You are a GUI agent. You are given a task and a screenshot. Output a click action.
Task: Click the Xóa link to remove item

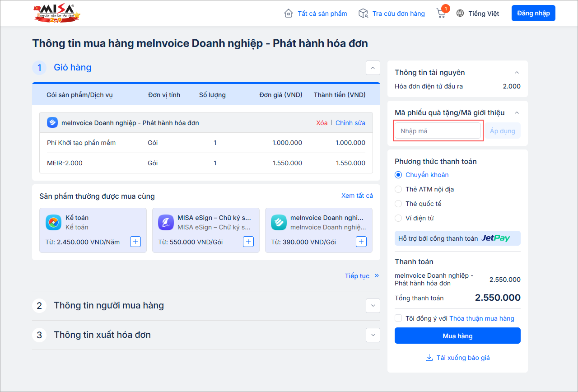pos(322,123)
